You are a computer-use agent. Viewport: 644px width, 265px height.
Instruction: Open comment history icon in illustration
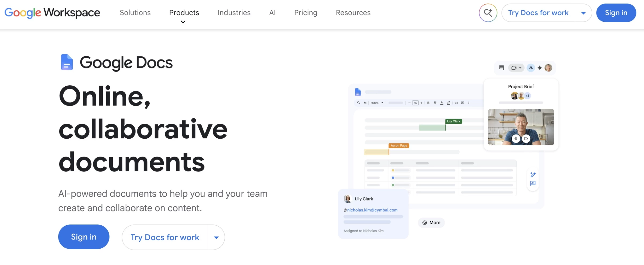coord(501,68)
